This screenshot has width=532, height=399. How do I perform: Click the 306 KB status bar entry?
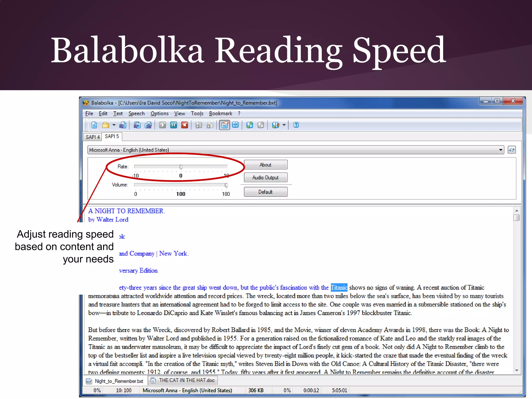pyautogui.click(x=256, y=390)
